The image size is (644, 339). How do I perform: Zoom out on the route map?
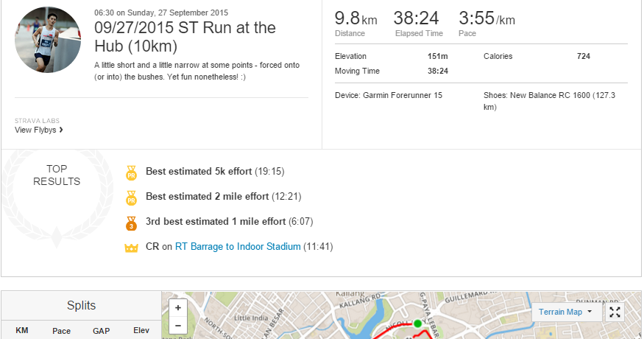pos(178,325)
